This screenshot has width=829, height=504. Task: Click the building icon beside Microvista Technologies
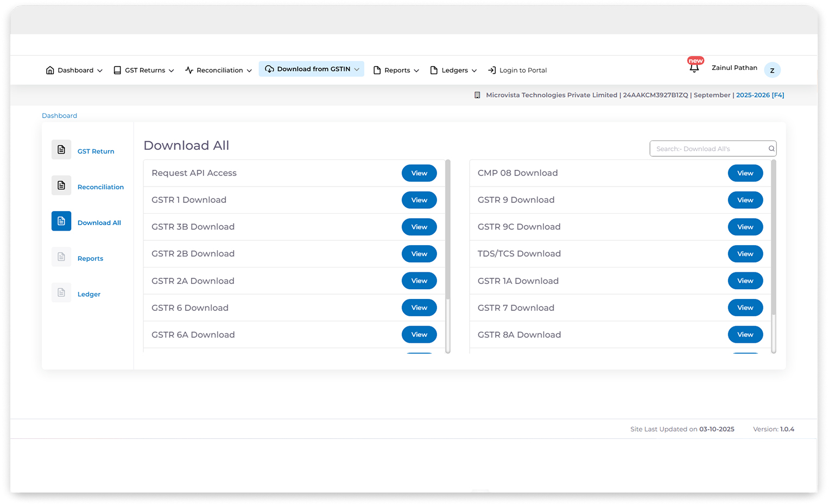point(477,94)
